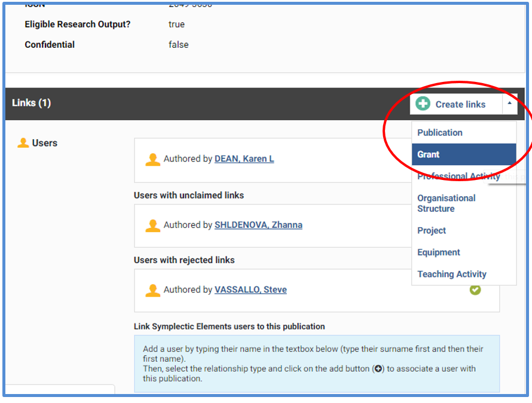Select Professional Activity menu option
Screen dimensions: 532x403
pyautogui.click(x=458, y=176)
